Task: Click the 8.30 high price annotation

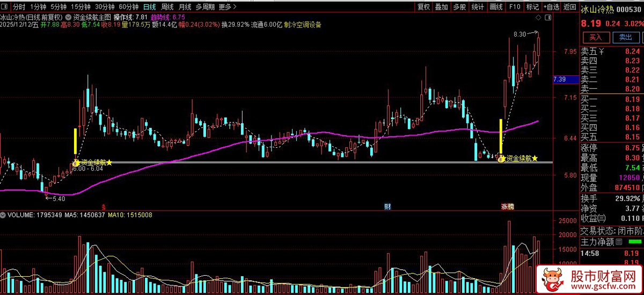Action: point(519,34)
